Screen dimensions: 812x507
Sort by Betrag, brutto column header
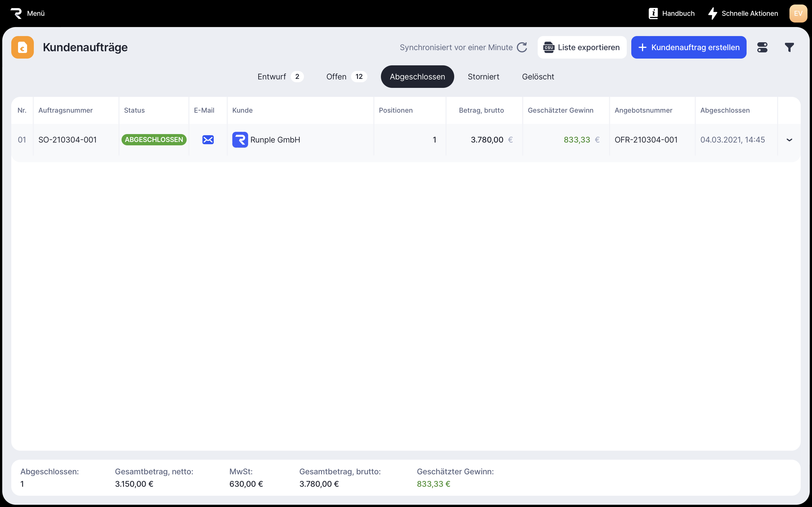tap(481, 110)
